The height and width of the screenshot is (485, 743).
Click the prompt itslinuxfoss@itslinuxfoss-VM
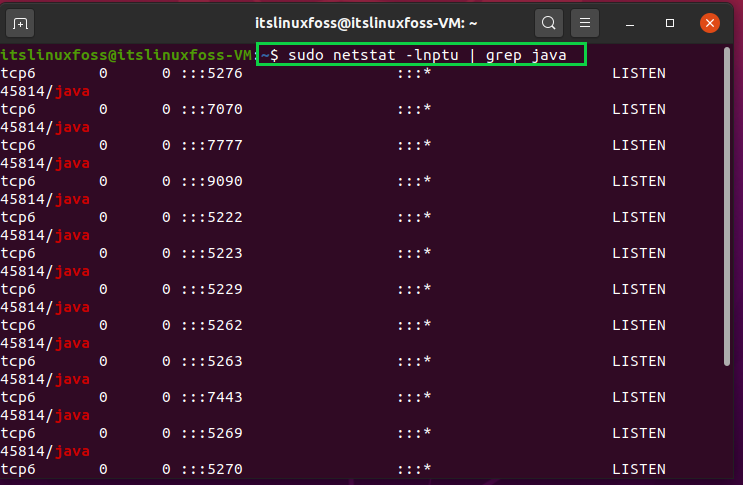click(126, 55)
